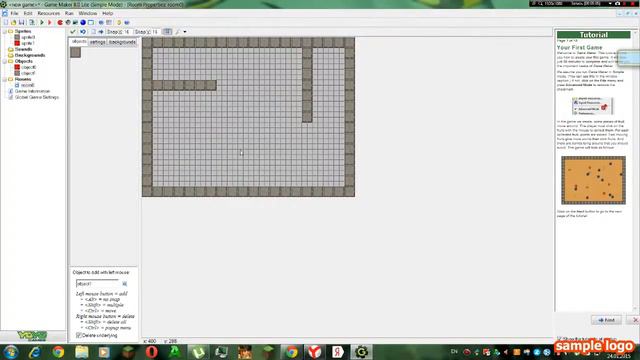
Task: Go to Next tutorial page
Action: [606, 320]
